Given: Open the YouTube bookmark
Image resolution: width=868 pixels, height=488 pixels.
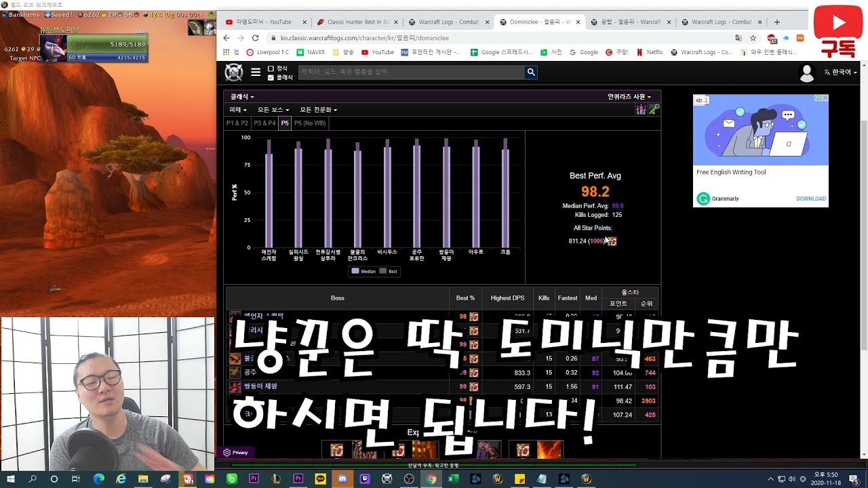Looking at the screenshot, I should 377,52.
